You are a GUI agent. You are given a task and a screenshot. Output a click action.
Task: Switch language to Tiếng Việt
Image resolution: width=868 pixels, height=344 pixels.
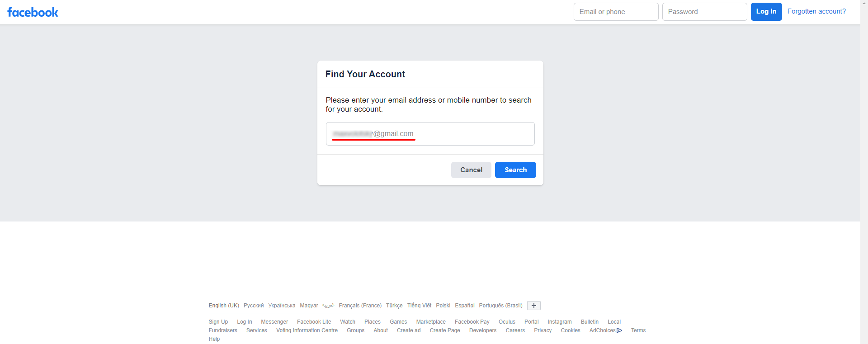click(419, 306)
